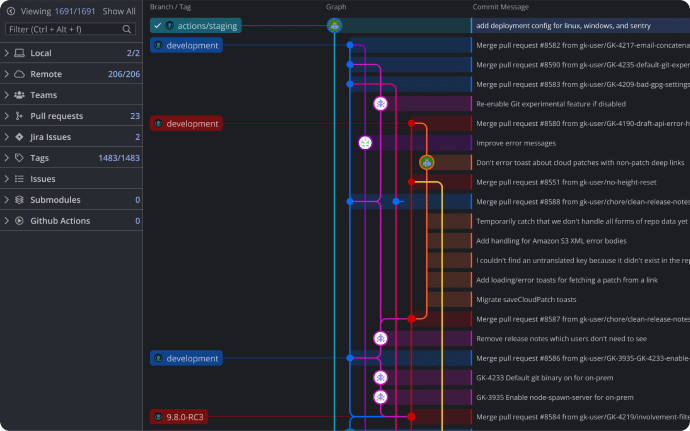Select the blue development label beside PR #8586
Image resolution: width=690 pixels, height=431 pixels.
click(186, 358)
